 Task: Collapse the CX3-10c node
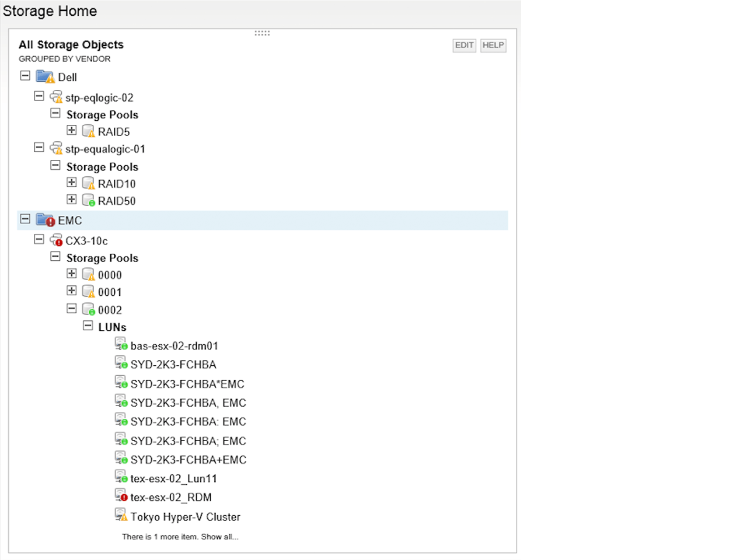pos(39,239)
